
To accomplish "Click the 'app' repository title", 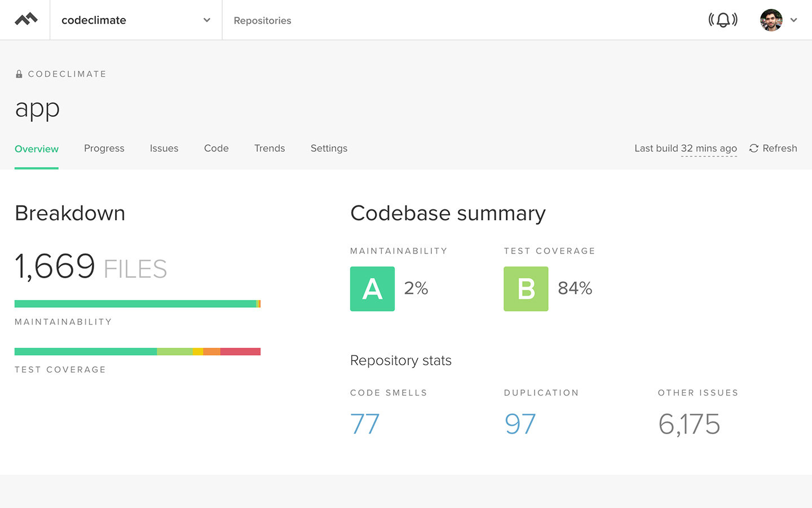I will click(37, 108).
